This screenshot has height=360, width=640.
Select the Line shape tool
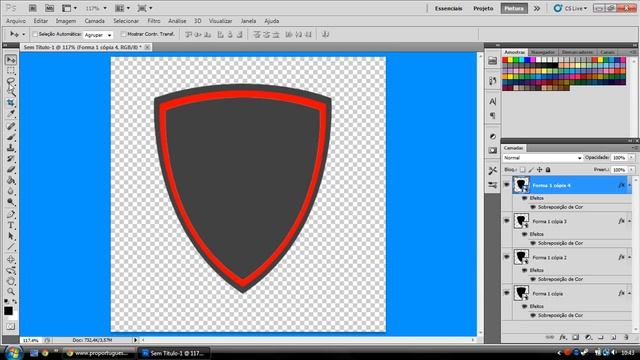tap(11, 247)
